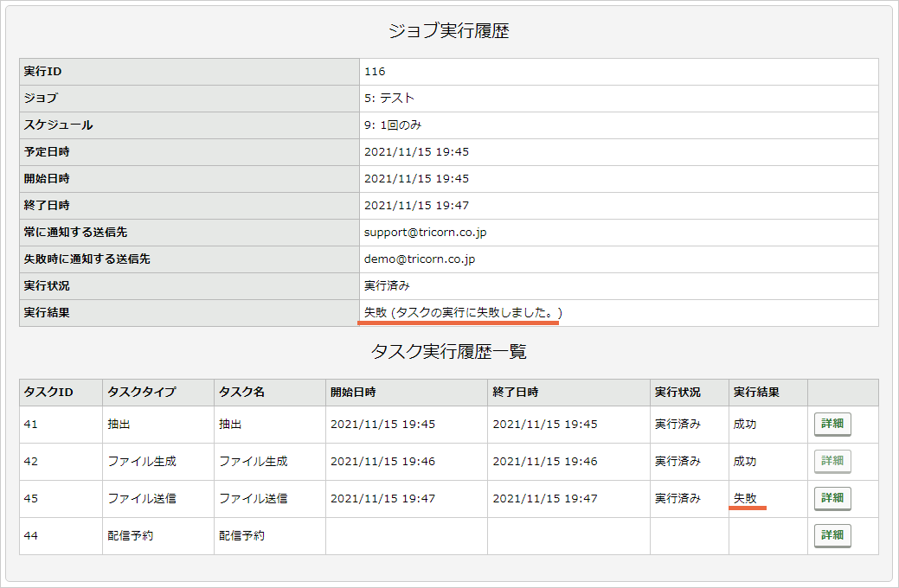899x588 pixels.
Task: Click the 常に通知する送信先 label
Action: click(x=75, y=232)
